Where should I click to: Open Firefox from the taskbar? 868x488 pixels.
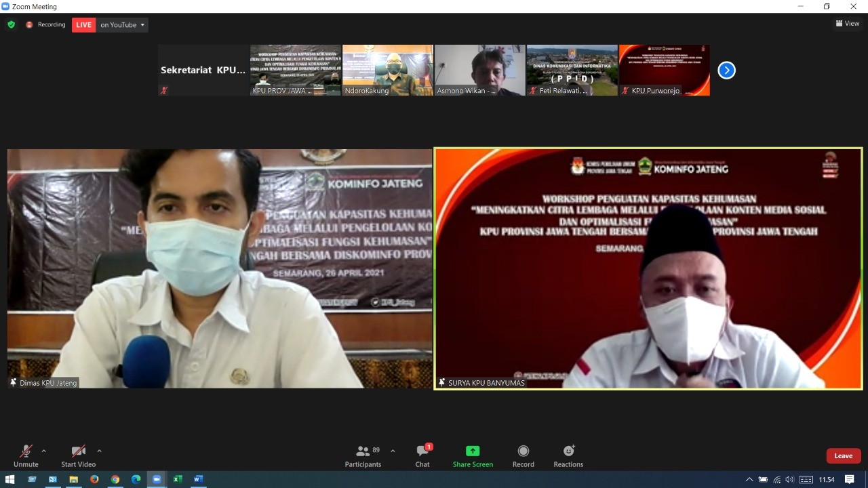pyautogui.click(x=94, y=480)
